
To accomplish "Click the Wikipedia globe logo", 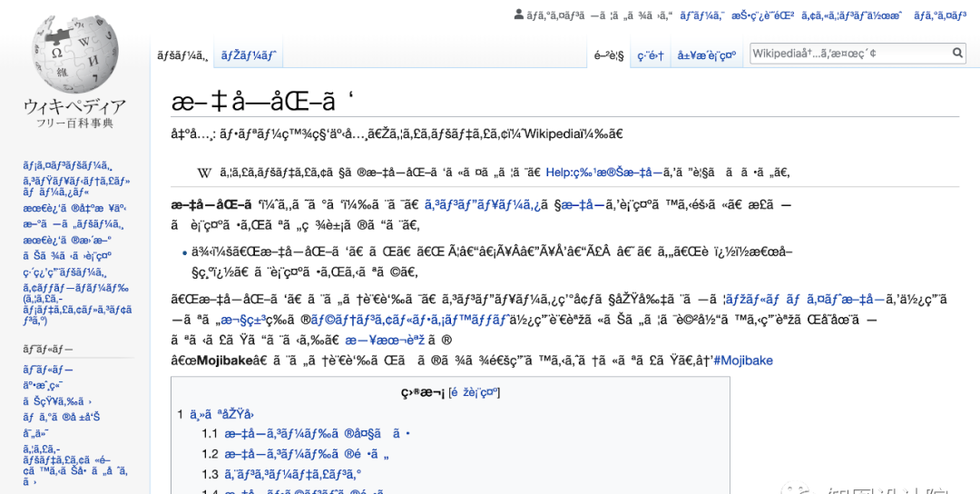I will tap(74, 55).
